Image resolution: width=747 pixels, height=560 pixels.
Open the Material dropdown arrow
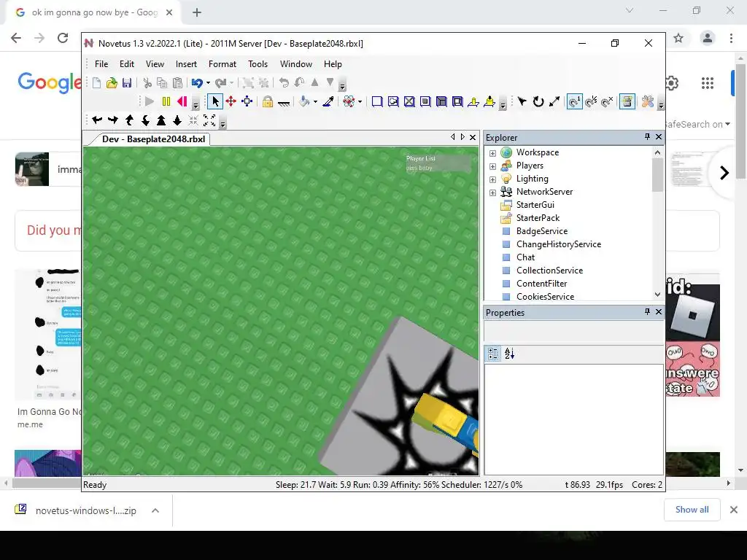click(x=360, y=101)
